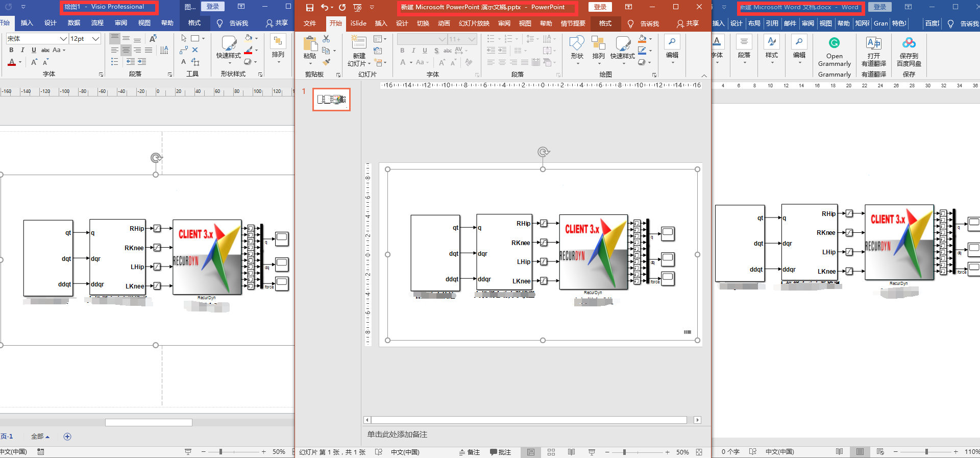Toggle underline in Visio font group
Viewport: 980px width, 458px height.
click(34, 50)
